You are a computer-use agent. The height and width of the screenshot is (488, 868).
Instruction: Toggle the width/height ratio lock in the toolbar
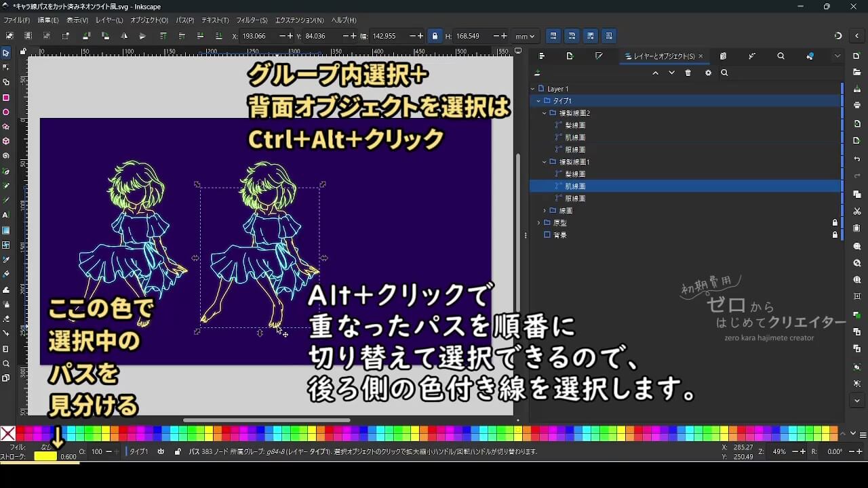pos(434,36)
